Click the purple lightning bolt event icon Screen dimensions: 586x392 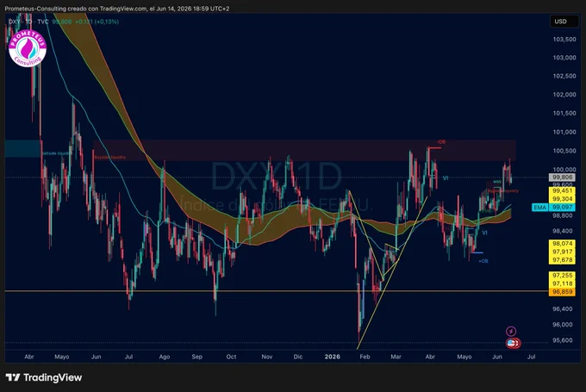pyautogui.click(x=511, y=331)
